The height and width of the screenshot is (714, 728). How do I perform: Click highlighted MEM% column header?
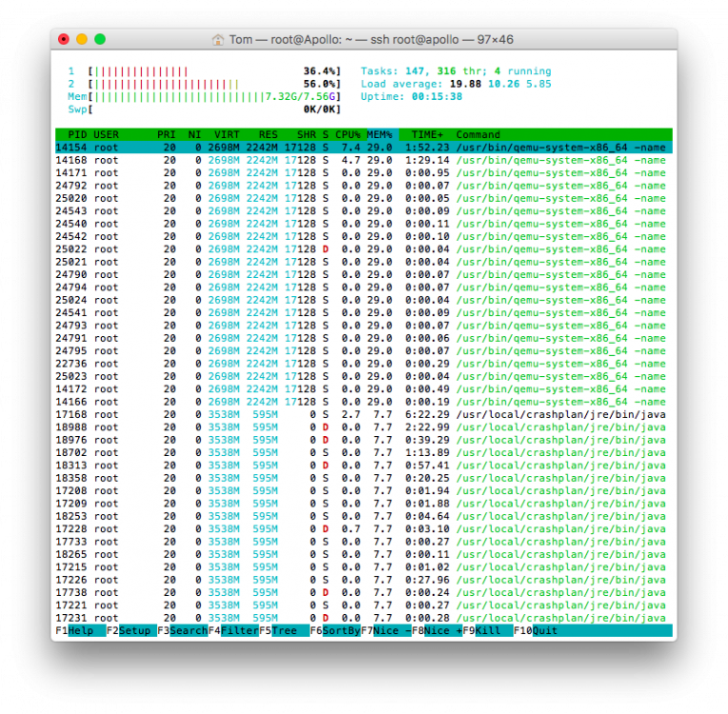click(x=383, y=135)
